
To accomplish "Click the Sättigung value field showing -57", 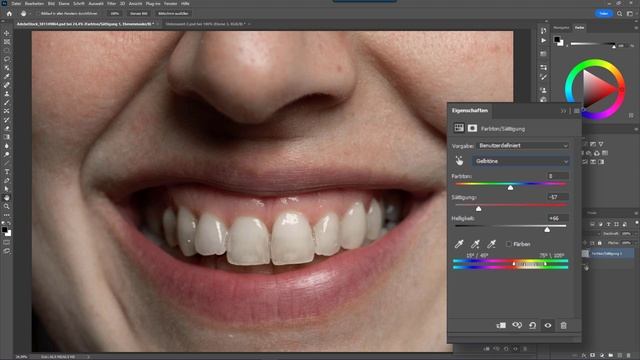I will point(558,197).
